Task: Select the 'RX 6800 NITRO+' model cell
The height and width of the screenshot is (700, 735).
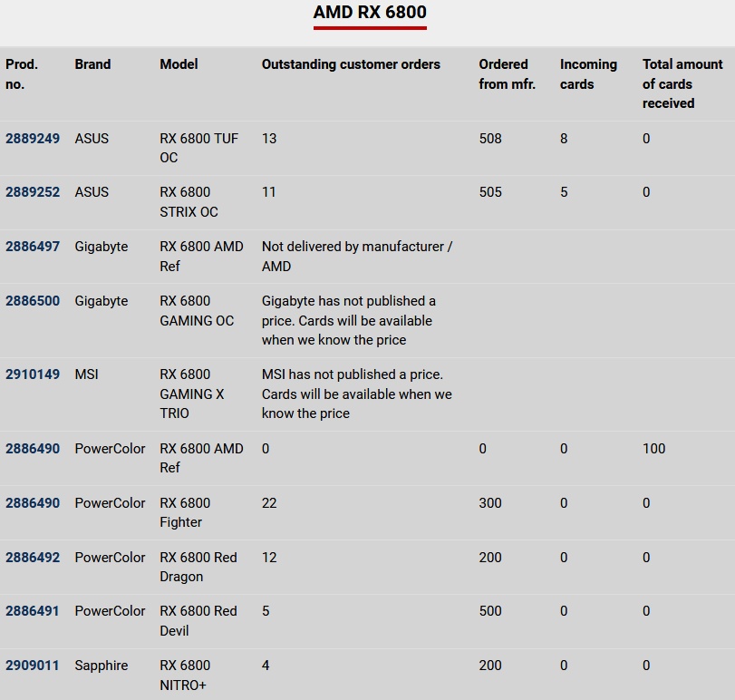Action: click(185, 676)
